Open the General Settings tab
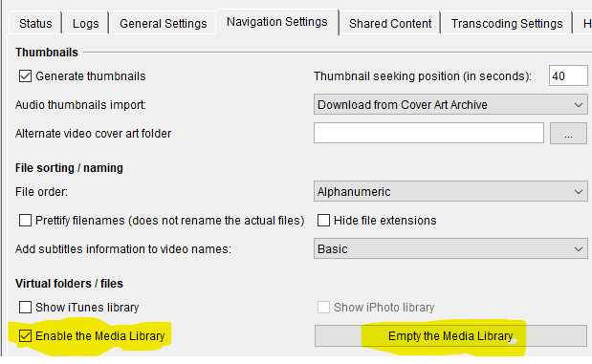This screenshot has height=364, width=592. point(164,23)
